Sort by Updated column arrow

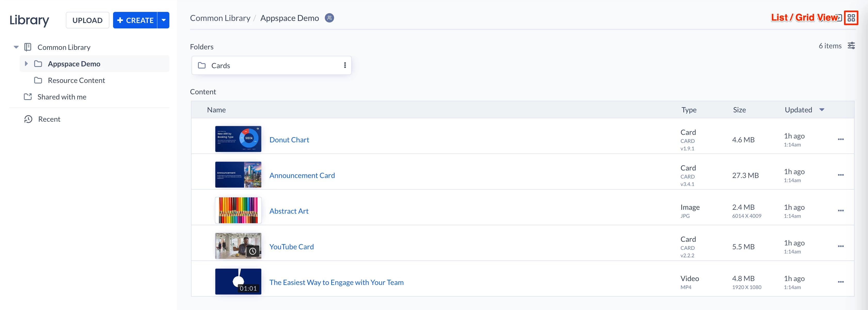click(822, 110)
